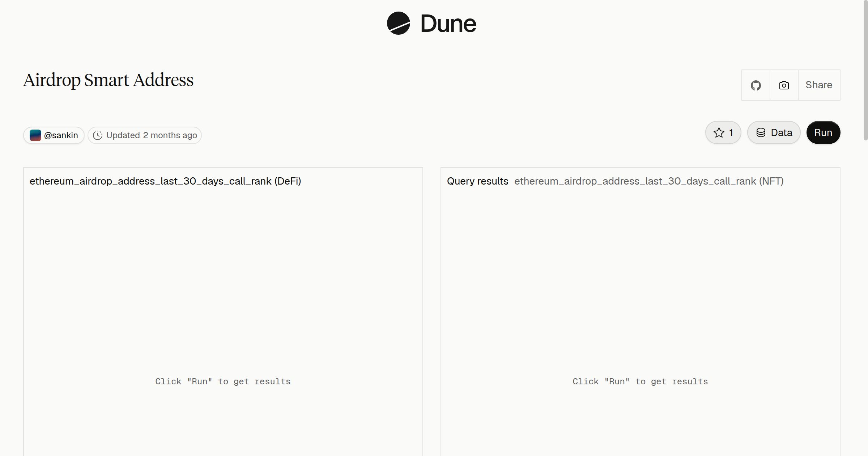Click the Query results label
The height and width of the screenshot is (456, 868).
point(477,181)
